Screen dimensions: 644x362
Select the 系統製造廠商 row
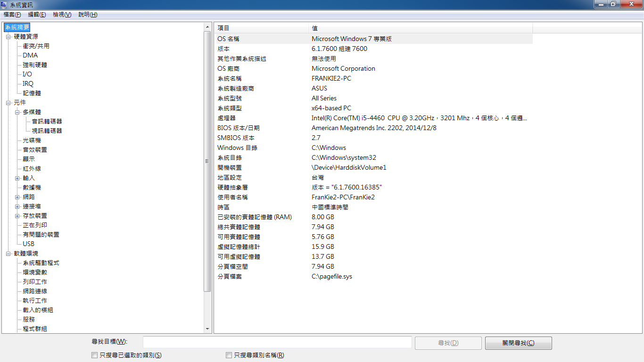pos(374,88)
